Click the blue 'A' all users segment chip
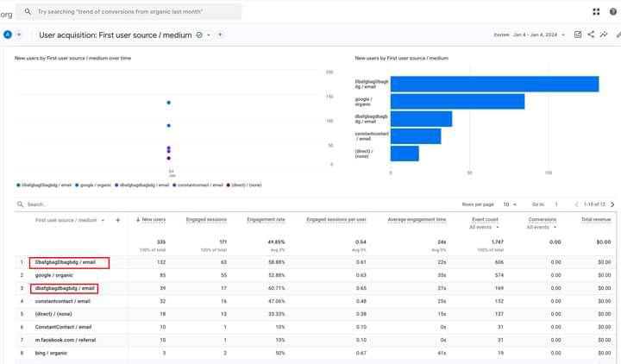The image size is (621, 364). (8, 35)
